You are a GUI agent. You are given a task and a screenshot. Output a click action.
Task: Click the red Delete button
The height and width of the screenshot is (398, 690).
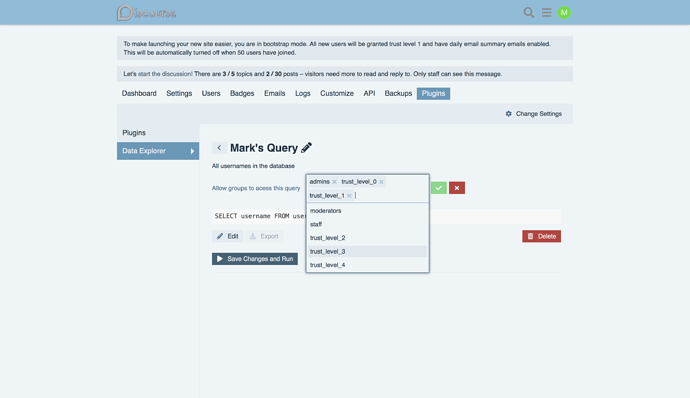541,236
